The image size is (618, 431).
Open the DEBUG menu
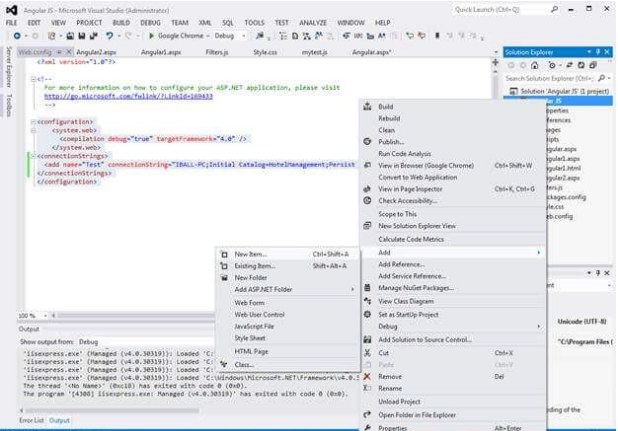click(150, 23)
